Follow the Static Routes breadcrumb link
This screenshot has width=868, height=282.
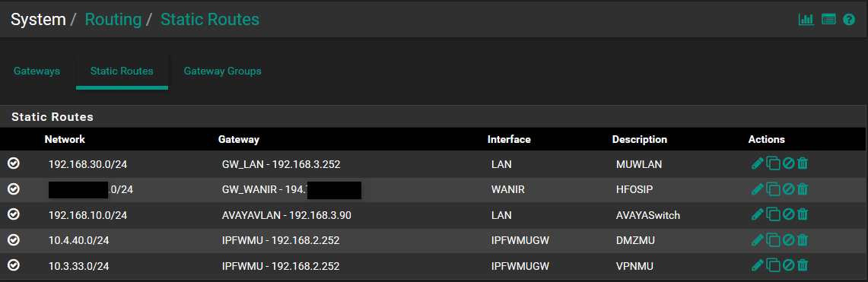pyautogui.click(x=210, y=19)
